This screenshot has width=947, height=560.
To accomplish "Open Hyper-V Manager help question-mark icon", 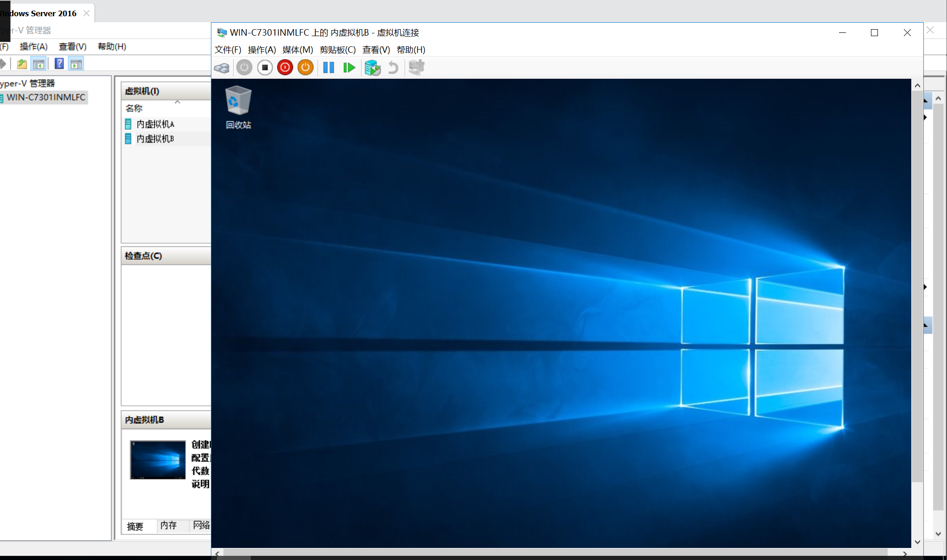I will click(x=59, y=64).
